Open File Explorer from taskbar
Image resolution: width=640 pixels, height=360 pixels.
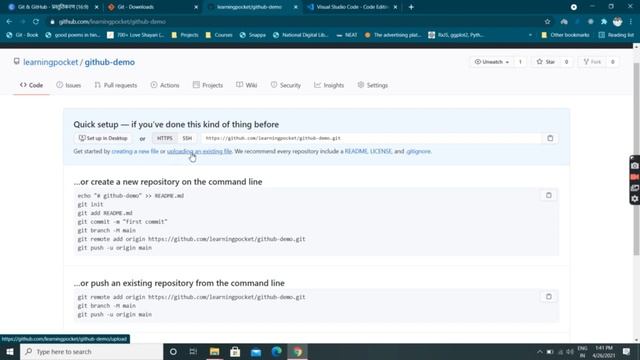pyautogui.click(x=214, y=351)
